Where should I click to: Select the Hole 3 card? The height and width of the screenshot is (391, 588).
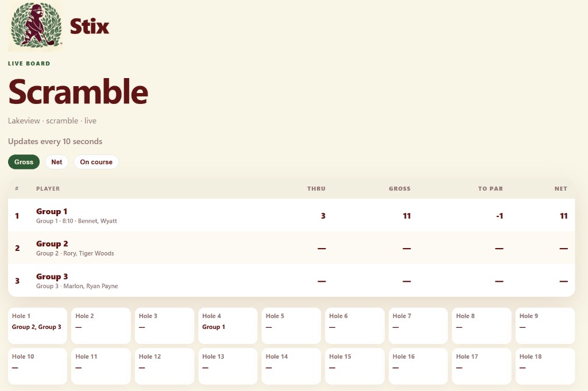[164, 326]
